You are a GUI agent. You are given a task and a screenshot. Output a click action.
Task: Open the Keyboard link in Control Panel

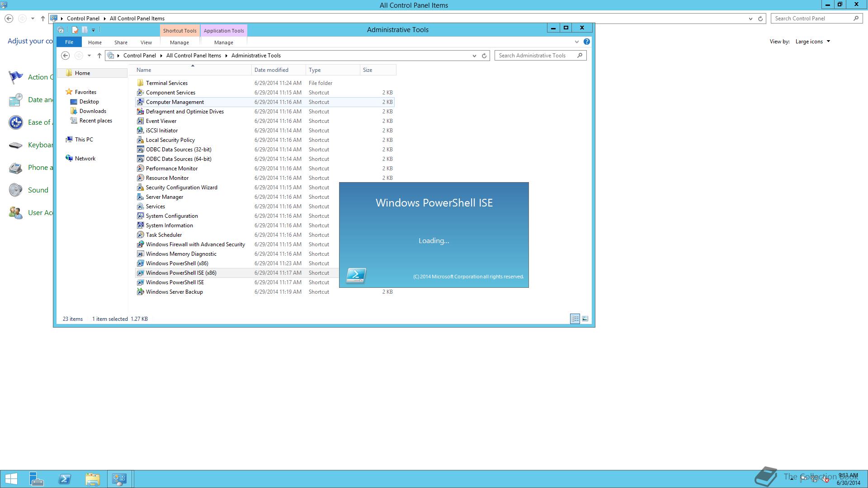(40, 145)
